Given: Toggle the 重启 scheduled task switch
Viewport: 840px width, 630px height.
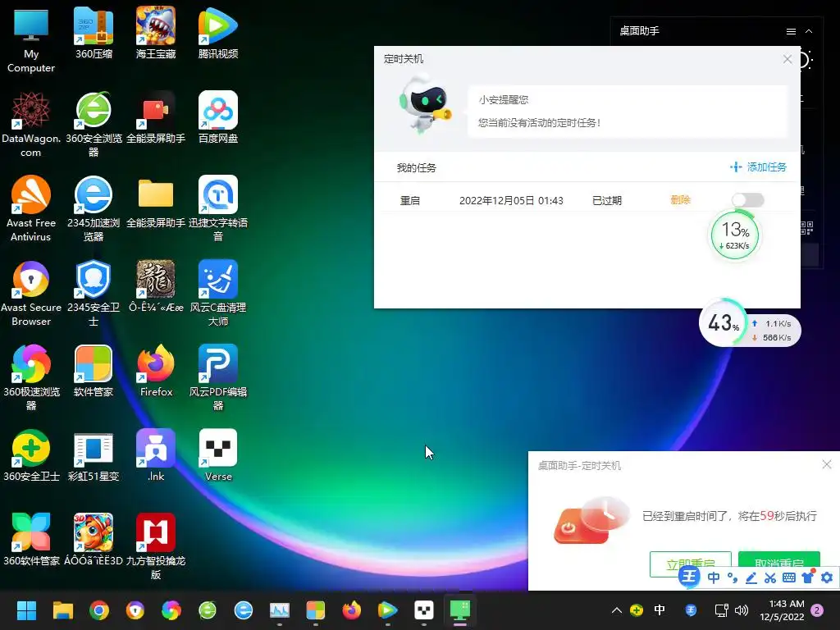Looking at the screenshot, I should tap(748, 200).
